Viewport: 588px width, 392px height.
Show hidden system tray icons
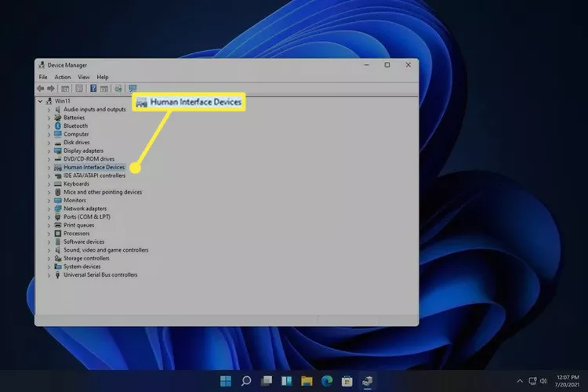(x=520, y=381)
